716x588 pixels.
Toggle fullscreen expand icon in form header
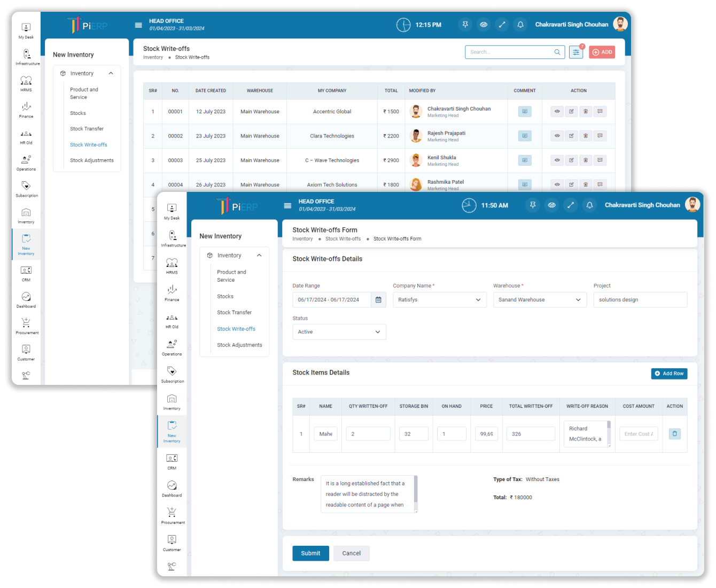coord(571,205)
